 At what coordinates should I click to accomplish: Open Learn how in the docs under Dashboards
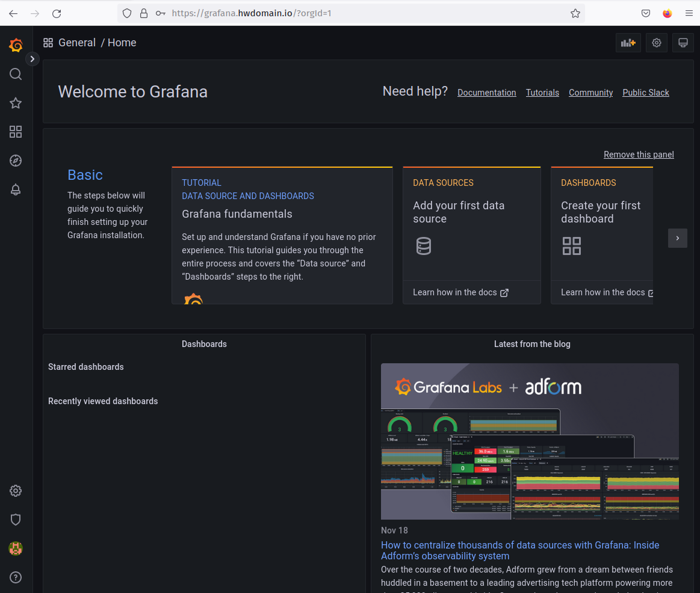[607, 292]
